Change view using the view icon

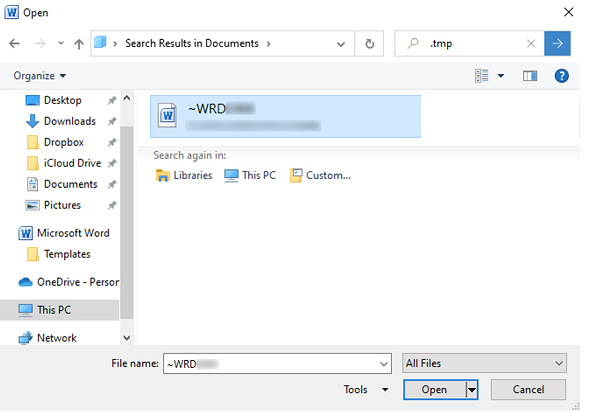482,76
